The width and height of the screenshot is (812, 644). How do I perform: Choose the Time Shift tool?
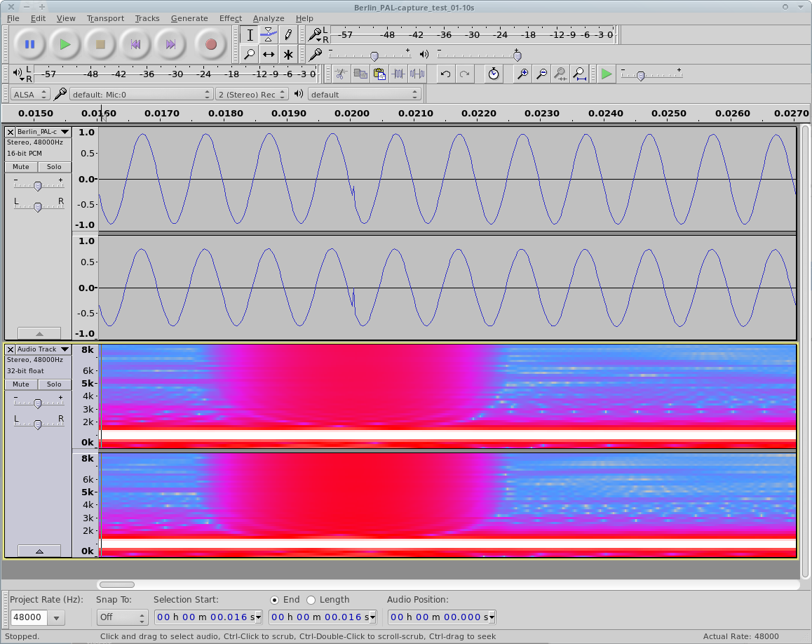[x=269, y=54]
